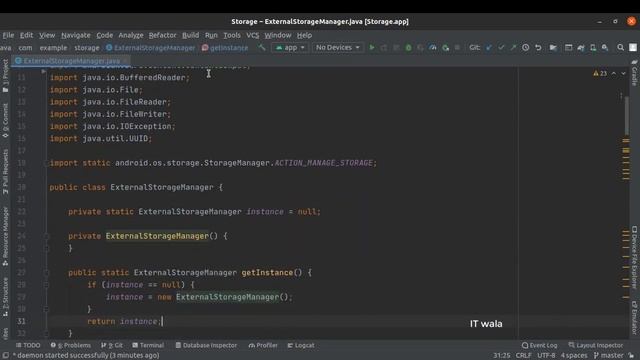Show Git history clock icon
This screenshot has width=640, height=360.
tap(526, 48)
